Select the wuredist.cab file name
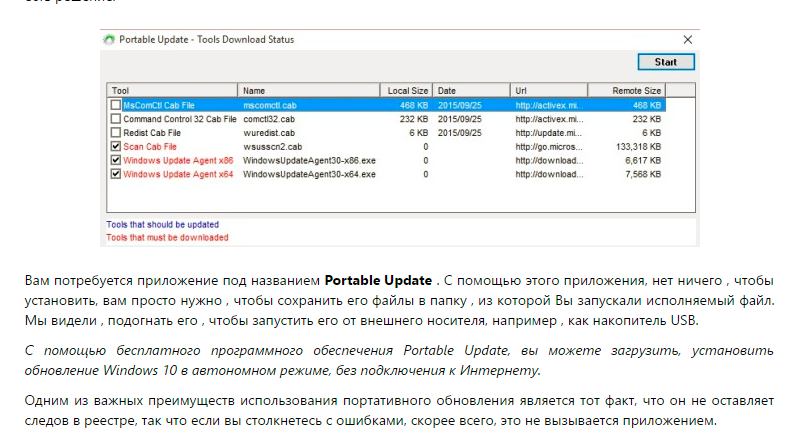The height and width of the screenshot is (444, 788). (x=269, y=133)
